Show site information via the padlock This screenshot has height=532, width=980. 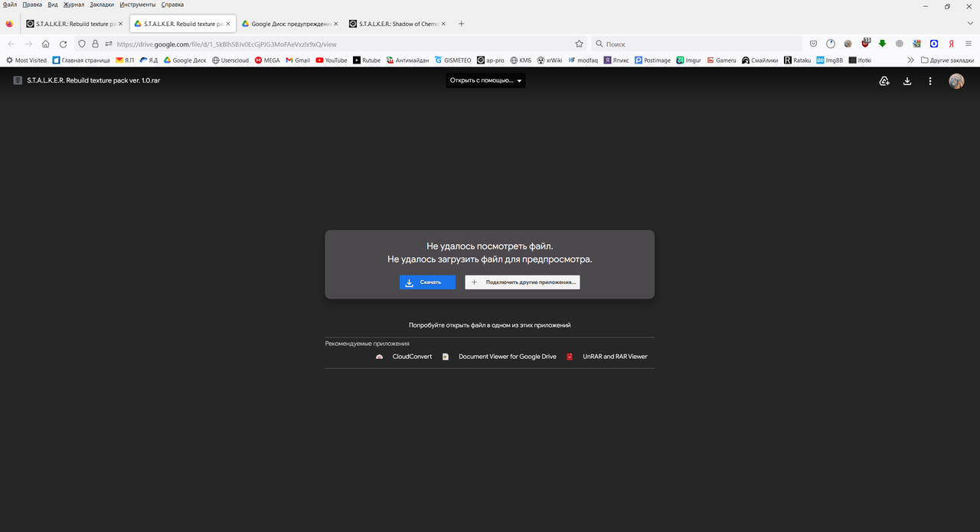95,44
